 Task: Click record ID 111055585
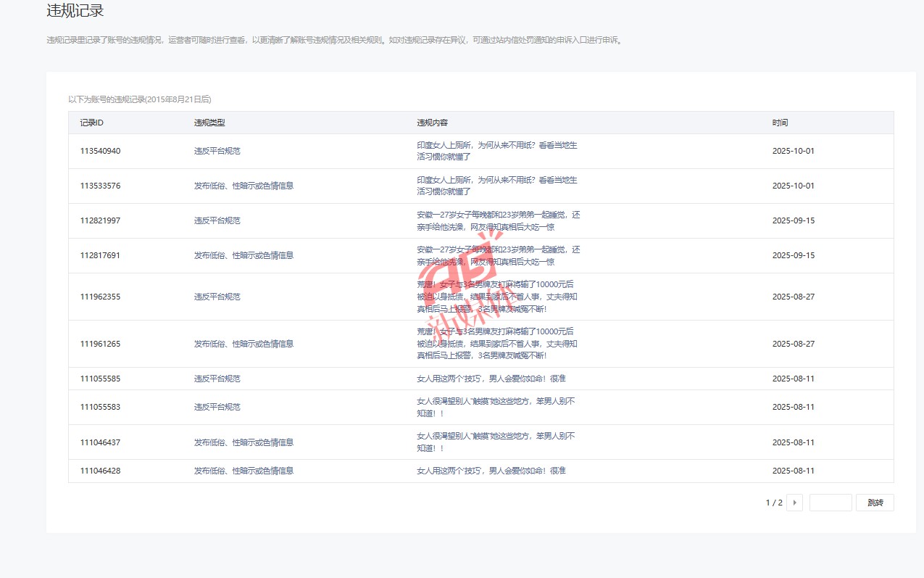click(100, 379)
